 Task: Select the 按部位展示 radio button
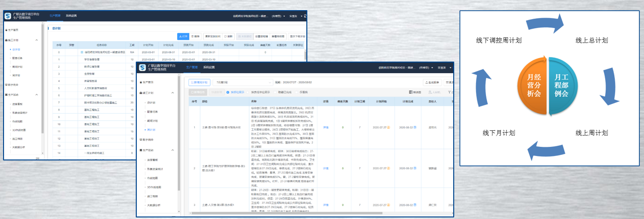point(228,92)
